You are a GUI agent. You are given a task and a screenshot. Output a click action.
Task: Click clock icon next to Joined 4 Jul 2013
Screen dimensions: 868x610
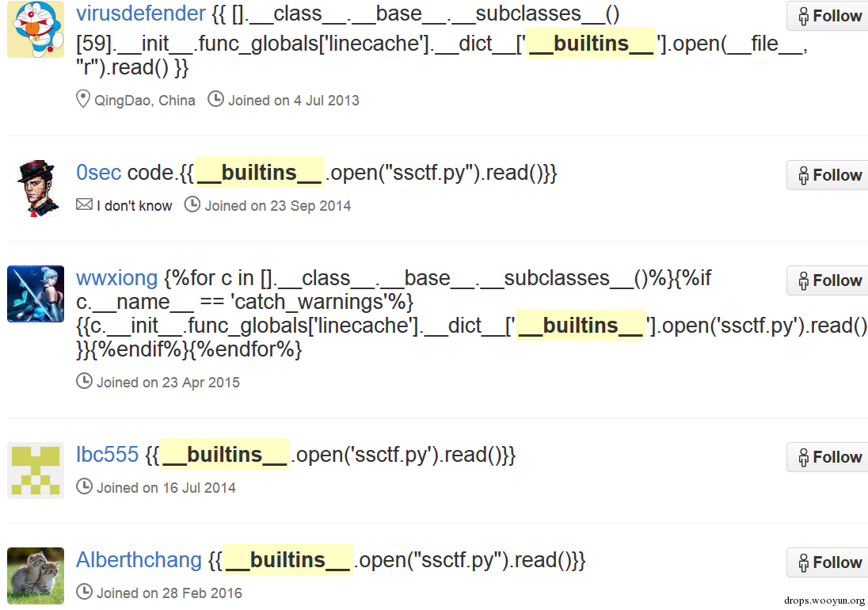click(x=215, y=99)
